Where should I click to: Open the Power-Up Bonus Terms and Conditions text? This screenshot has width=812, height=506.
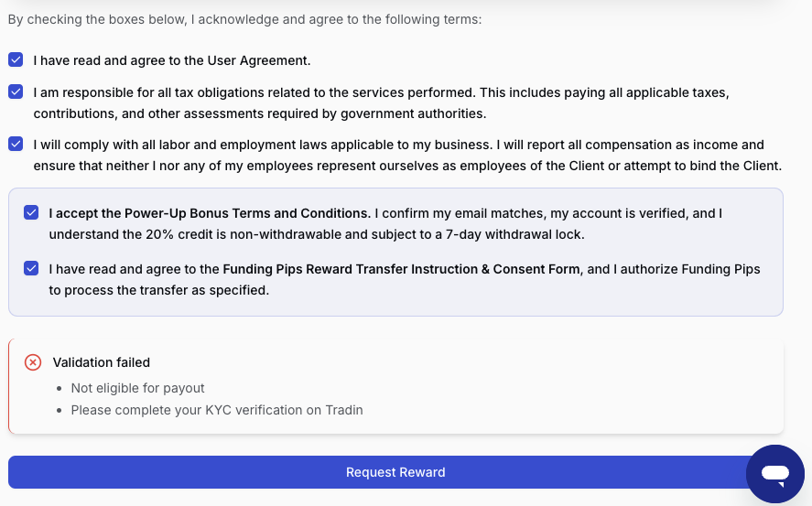210,213
